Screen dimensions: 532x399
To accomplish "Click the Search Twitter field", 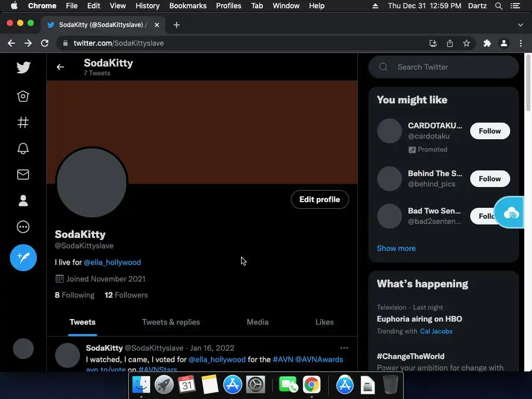I will (x=444, y=67).
